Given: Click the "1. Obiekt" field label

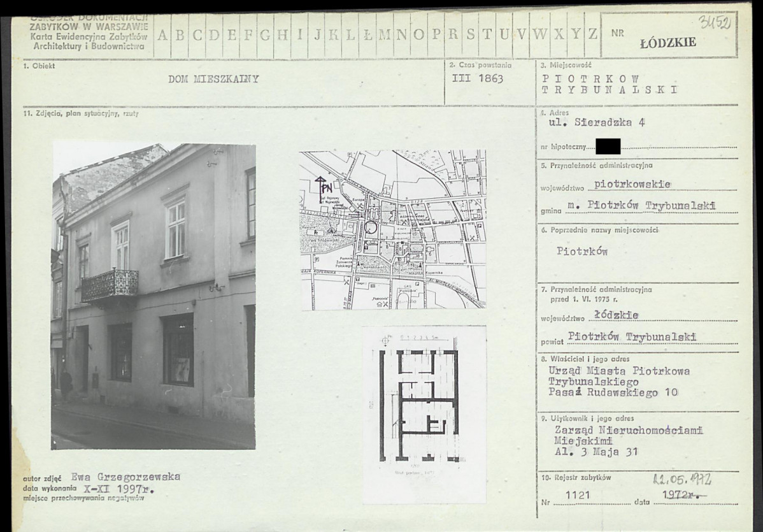Looking at the screenshot, I should 39,66.
